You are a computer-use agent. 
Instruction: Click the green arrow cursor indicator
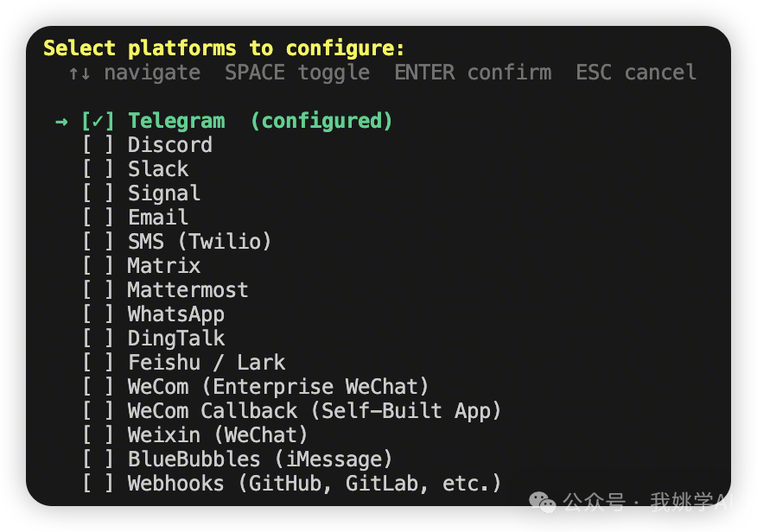click(x=61, y=121)
